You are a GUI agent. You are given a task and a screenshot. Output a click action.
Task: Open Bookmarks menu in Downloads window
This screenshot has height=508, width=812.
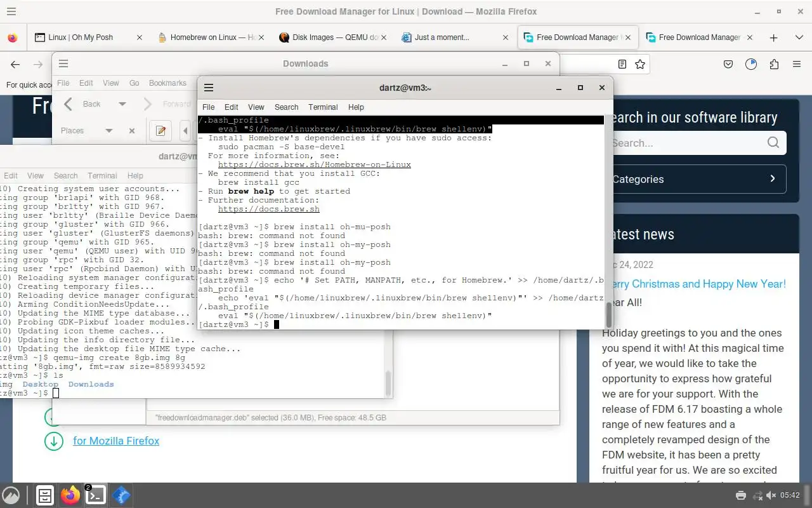pos(167,83)
